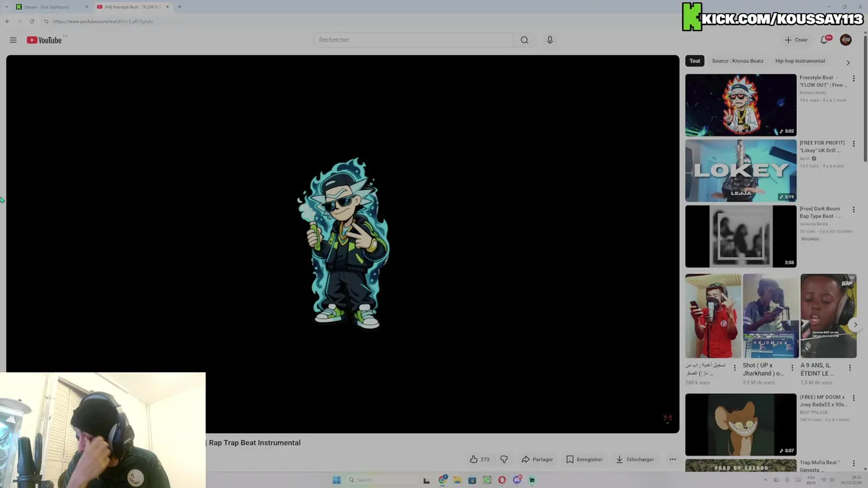Dislike the video with thumbs down

coord(504,460)
